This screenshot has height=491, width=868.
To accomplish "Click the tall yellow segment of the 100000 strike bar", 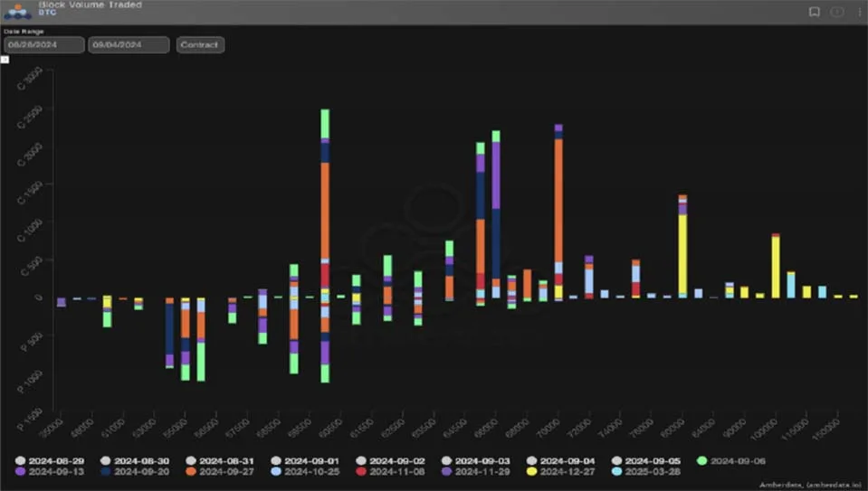I will click(776, 267).
